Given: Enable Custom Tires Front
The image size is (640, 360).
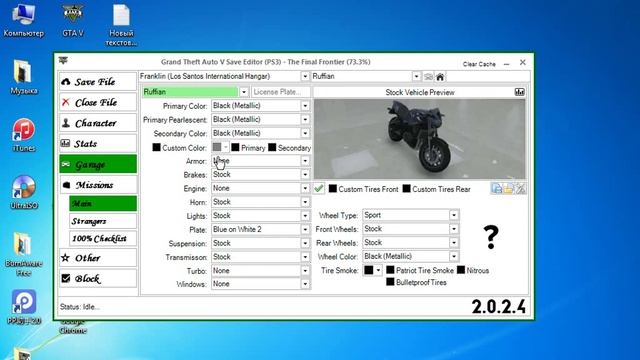Looking at the screenshot, I should coord(333,188).
